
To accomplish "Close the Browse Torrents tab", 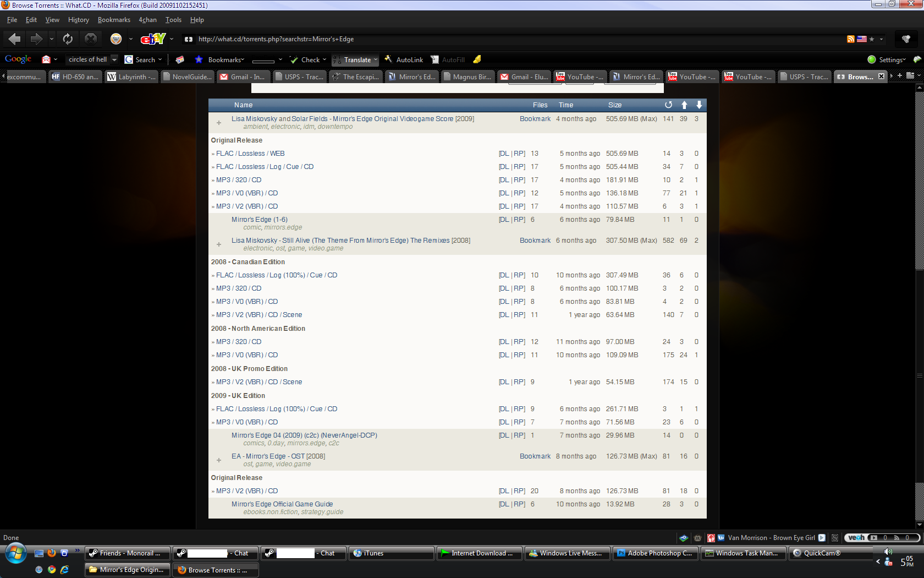I will click(x=881, y=77).
